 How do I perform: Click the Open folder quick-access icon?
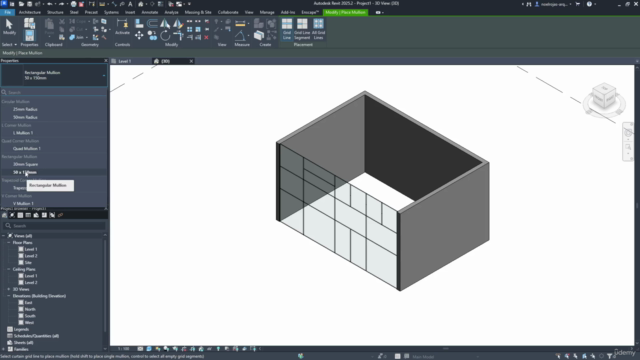(21, 4)
